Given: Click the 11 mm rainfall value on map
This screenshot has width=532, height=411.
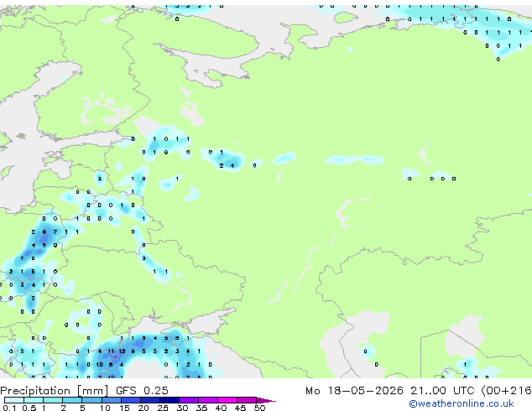Looking at the screenshot, I should pos(111,351).
